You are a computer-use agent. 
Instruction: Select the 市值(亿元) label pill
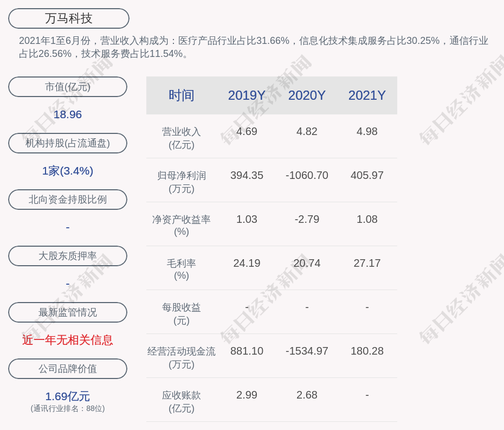[x=68, y=87]
